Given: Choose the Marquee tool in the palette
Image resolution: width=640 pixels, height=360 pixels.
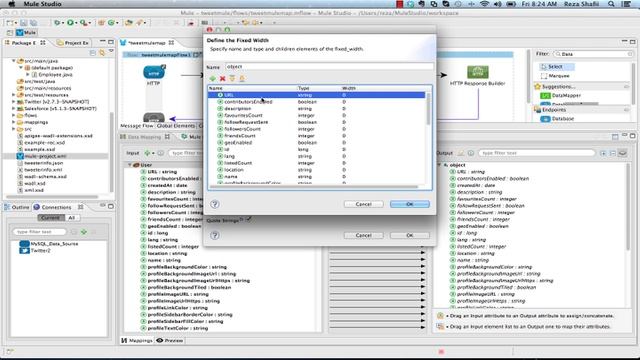Looking at the screenshot, I should click(554, 76).
